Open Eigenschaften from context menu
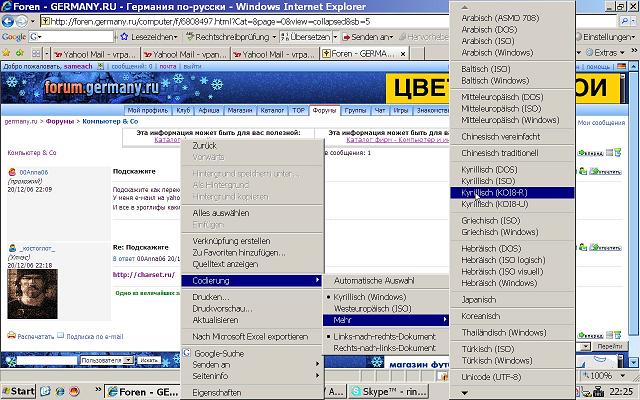 click(x=252, y=393)
